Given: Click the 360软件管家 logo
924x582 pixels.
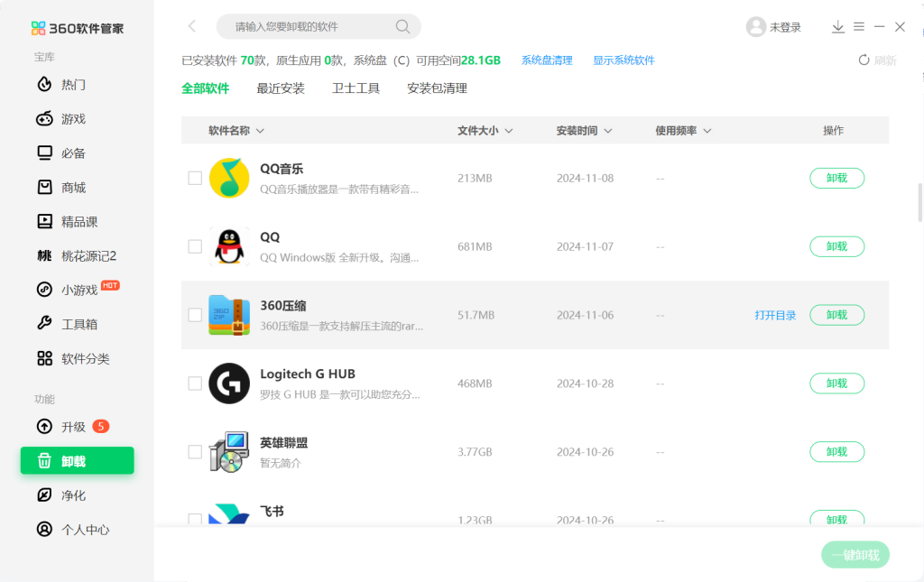Looking at the screenshot, I should coord(78,28).
